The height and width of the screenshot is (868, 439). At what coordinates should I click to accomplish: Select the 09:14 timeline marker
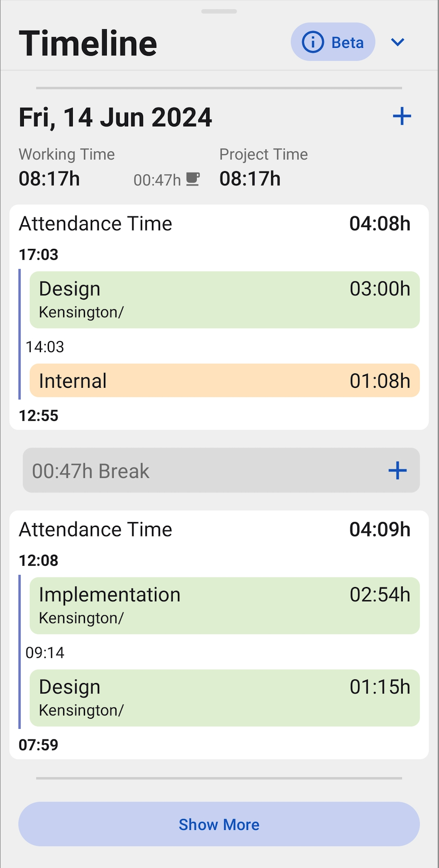[x=45, y=652]
